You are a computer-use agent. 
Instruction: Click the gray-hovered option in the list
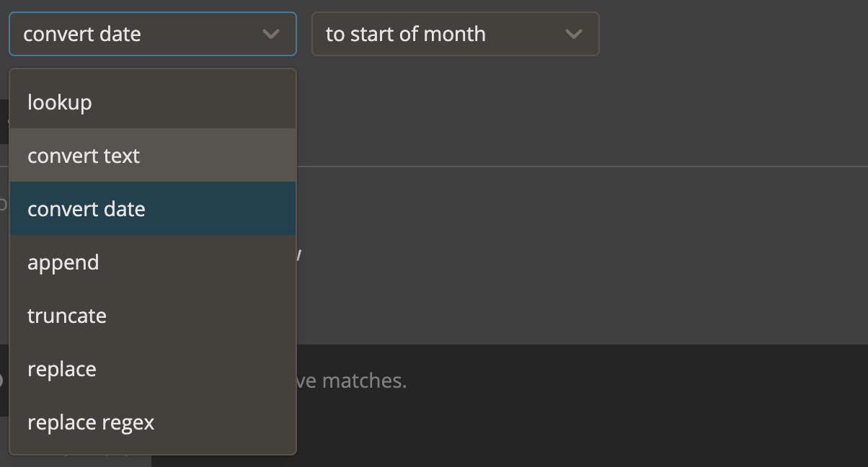click(x=152, y=156)
